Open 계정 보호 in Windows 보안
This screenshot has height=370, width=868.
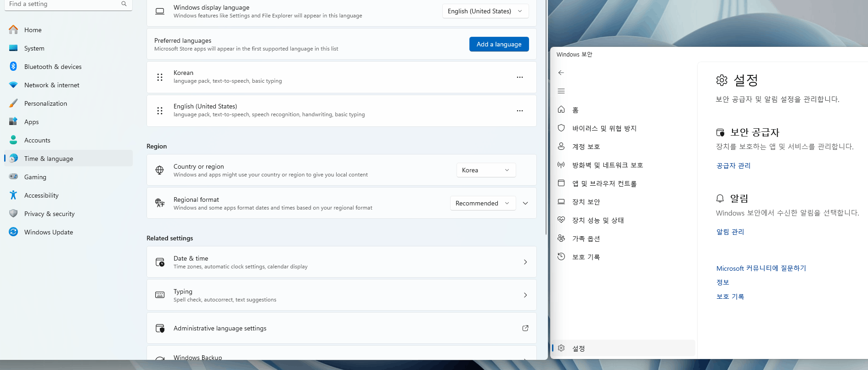pos(624,147)
